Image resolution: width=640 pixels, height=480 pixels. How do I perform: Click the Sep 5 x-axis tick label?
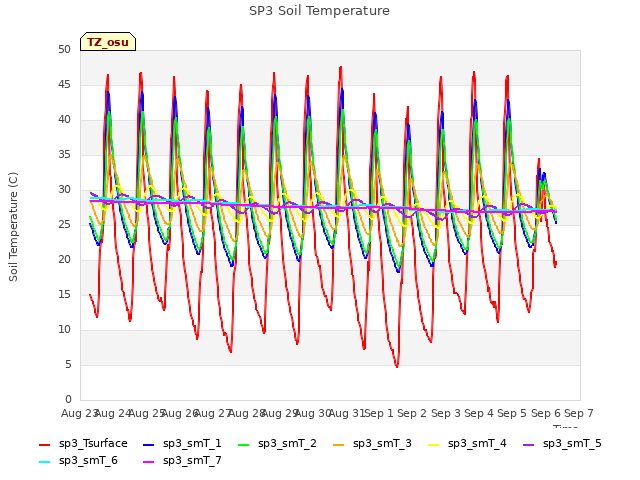tap(512, 413)
